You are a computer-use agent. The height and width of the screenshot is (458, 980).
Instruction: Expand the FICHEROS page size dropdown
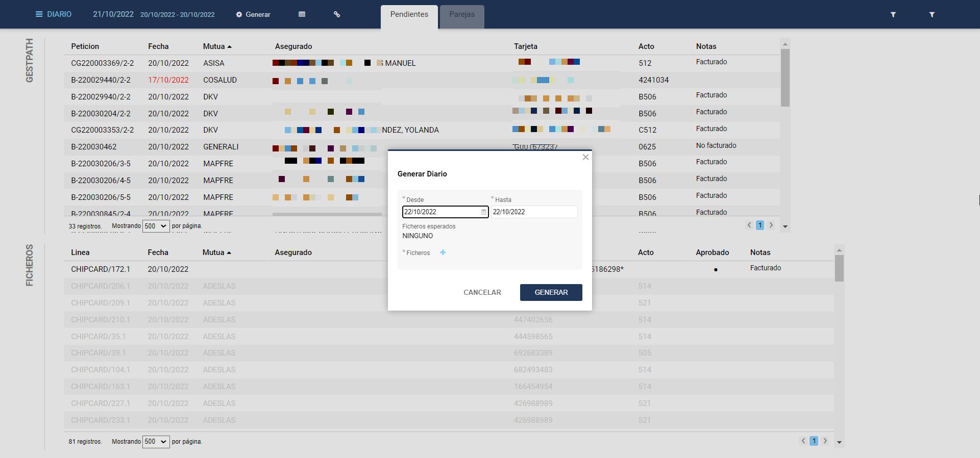(156, 442)
